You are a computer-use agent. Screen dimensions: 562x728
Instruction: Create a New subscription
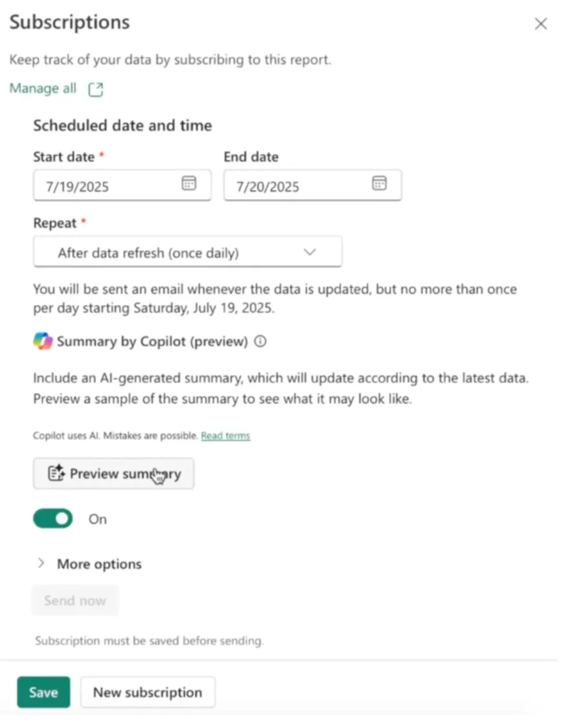[x=147, y=692]
